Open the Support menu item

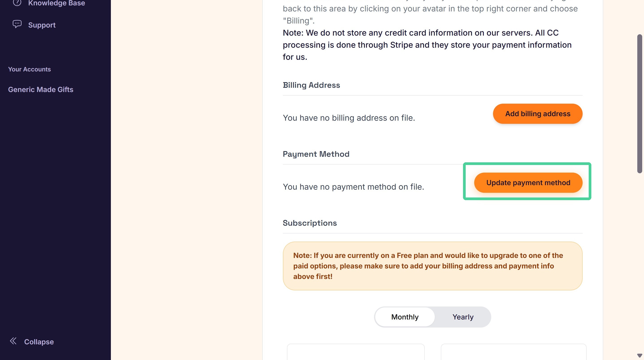42,25
